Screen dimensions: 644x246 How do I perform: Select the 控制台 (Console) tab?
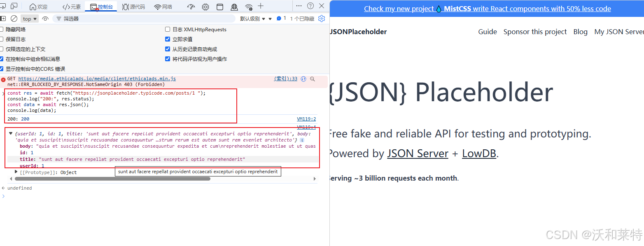click(x=101, y=7)
